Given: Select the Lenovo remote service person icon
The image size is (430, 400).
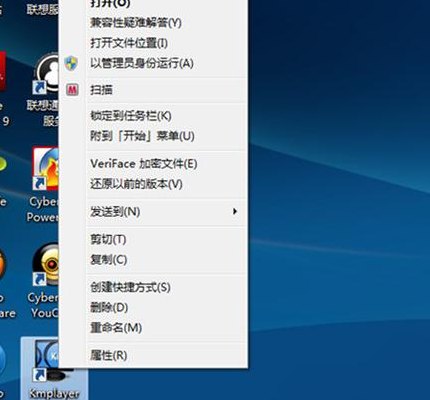Looking at the screenshot, I should [47, 73].
